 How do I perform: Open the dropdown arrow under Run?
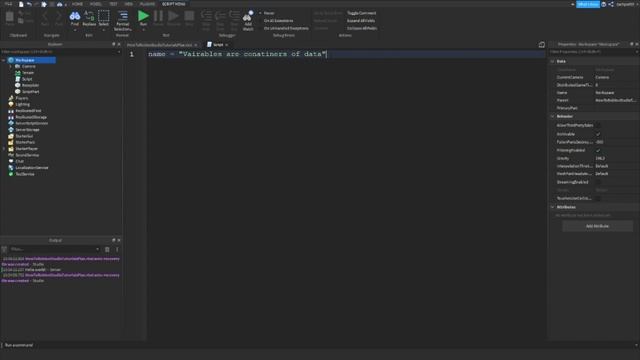143,30
